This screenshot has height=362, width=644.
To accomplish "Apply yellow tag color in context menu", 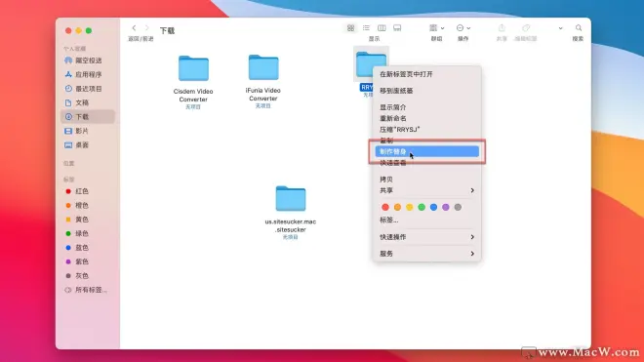I will click(x=410, y=207).
